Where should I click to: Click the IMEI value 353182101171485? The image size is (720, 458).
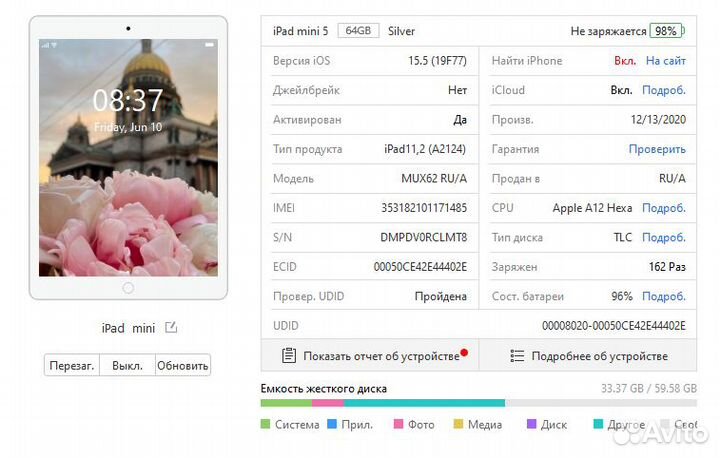[x=424, y=208]
